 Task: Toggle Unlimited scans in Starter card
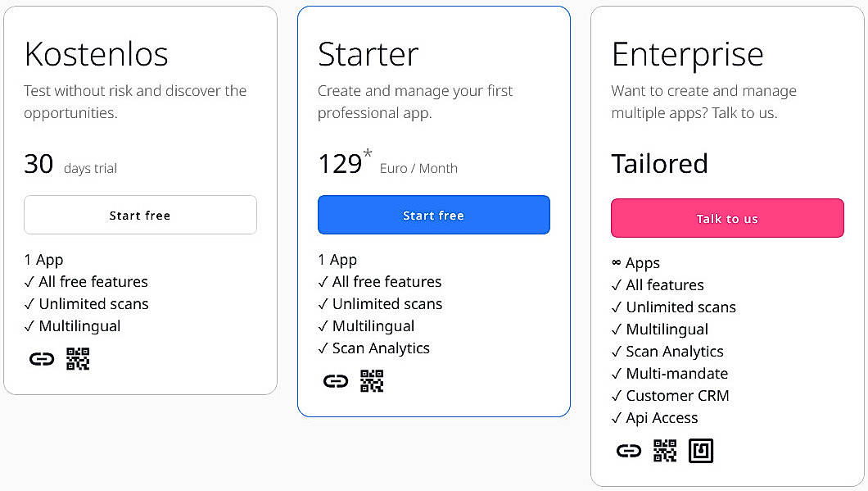380,303
